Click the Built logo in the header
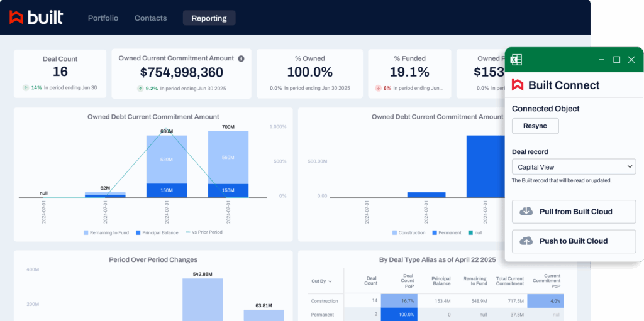644x321 pixels. point(36,18)
